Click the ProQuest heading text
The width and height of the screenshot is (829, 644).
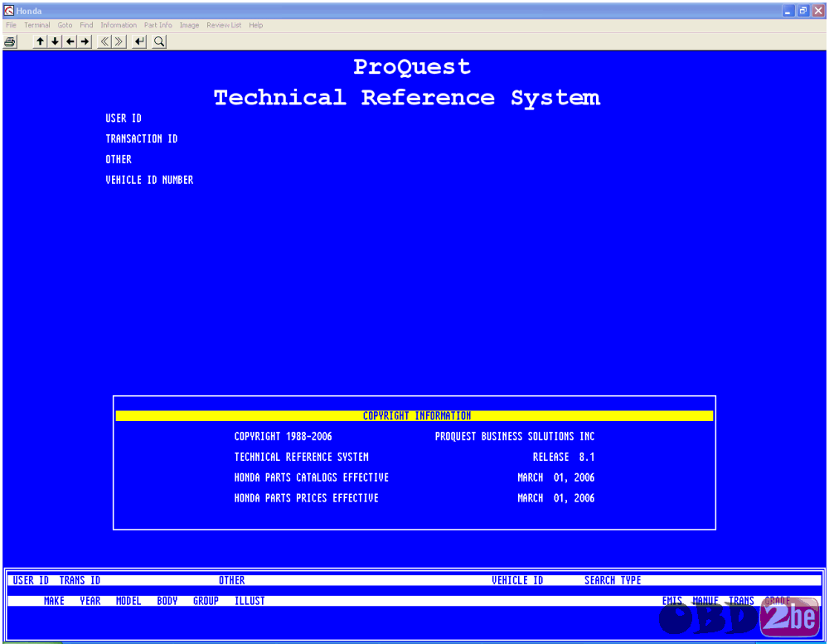point(412,67)
